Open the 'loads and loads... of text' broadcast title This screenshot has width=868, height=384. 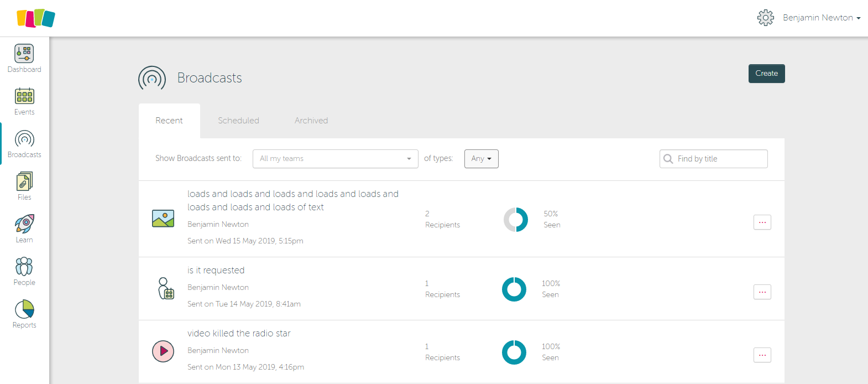(293, 200)
